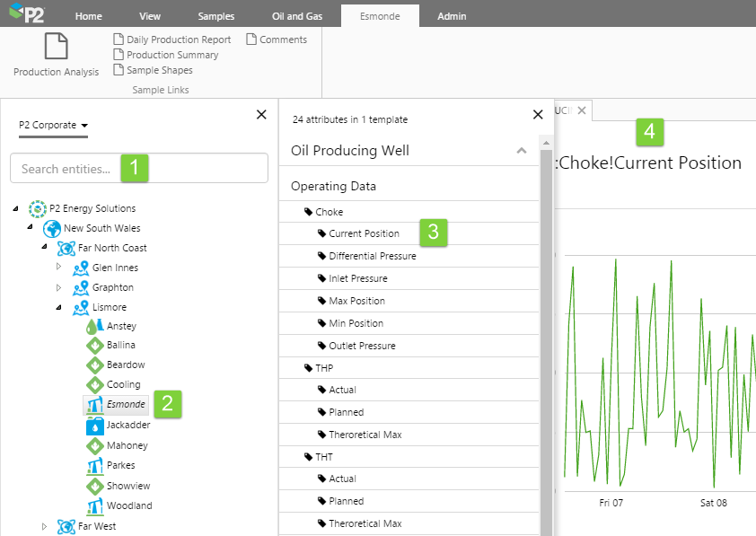This screenshot has width=756, height=536.
Task: Expand the Glen Innes tree node
Action: pyautogui.click(x=59, y=268)
